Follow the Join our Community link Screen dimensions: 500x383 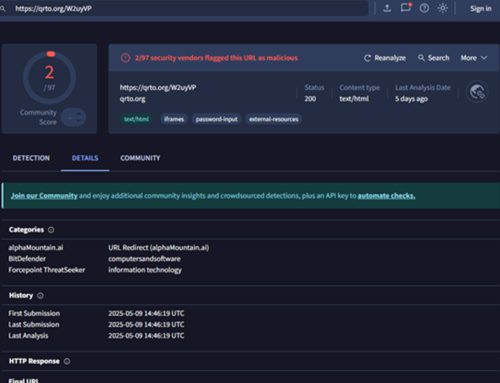44,196
